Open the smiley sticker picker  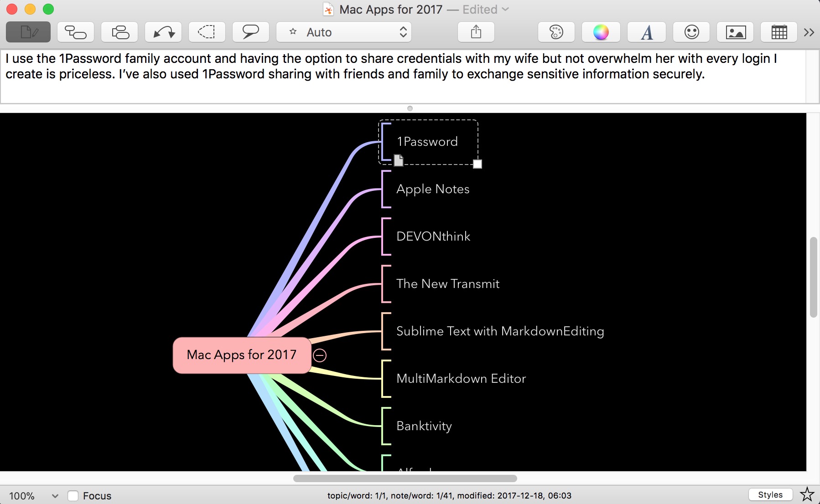coord(691,32)
